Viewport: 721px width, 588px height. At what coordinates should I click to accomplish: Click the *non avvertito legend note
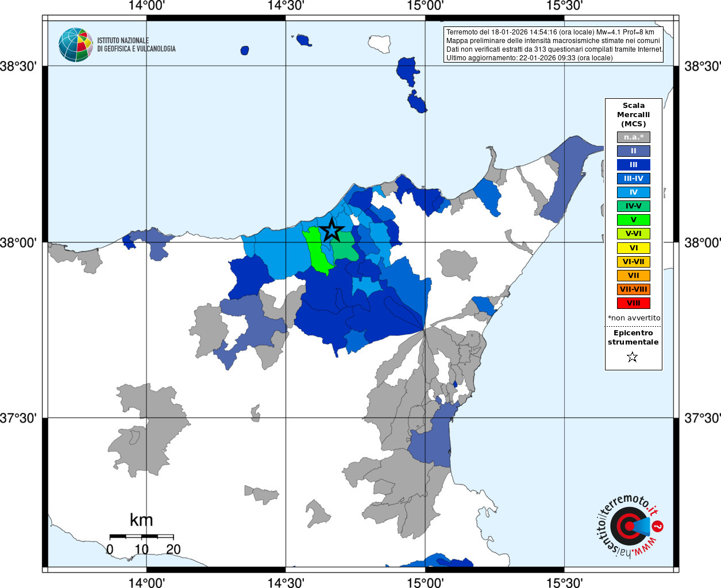(634, 318)
